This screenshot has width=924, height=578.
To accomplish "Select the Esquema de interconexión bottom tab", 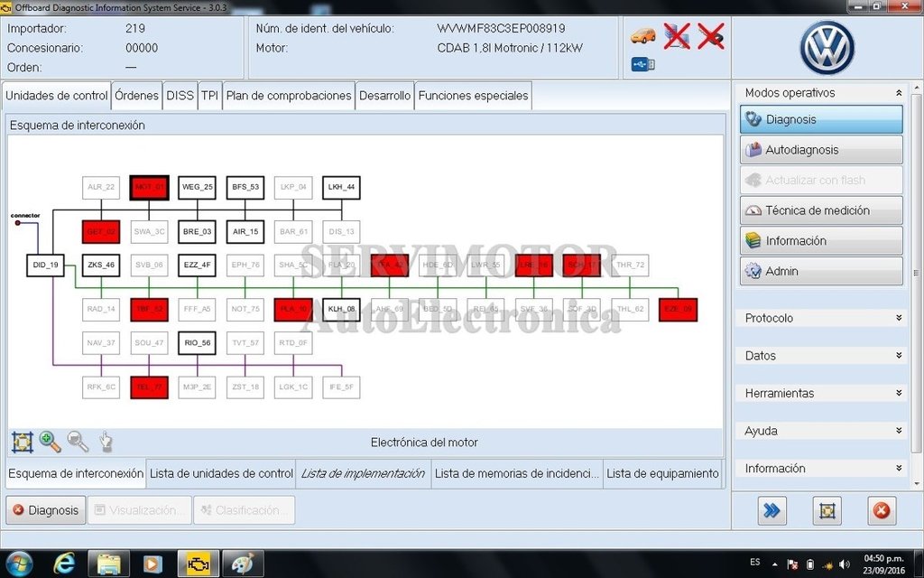I will click(76, 473).
